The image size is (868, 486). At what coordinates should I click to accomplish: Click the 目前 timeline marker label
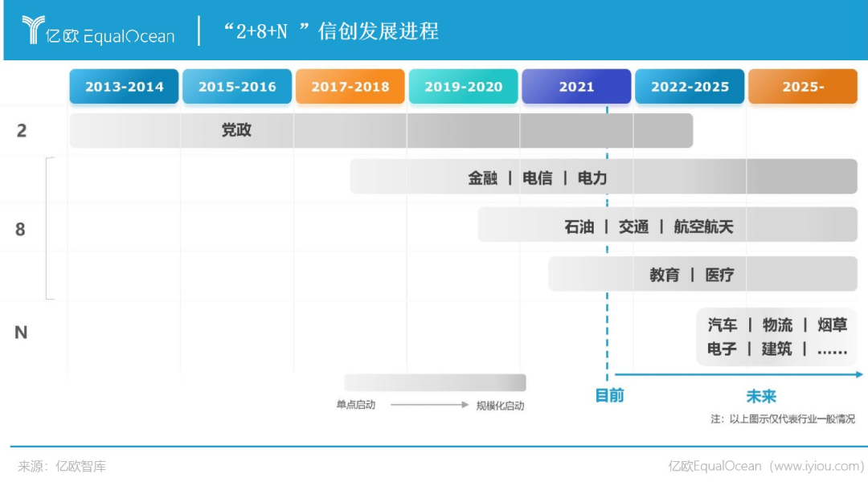tap(609, 396)
